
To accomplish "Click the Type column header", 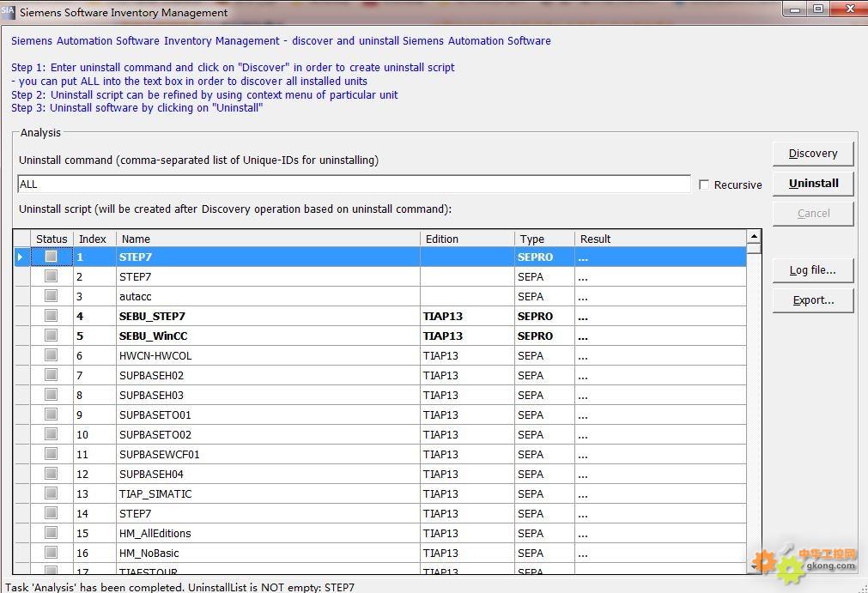I will pyautogui.click(x=544, y=239).
